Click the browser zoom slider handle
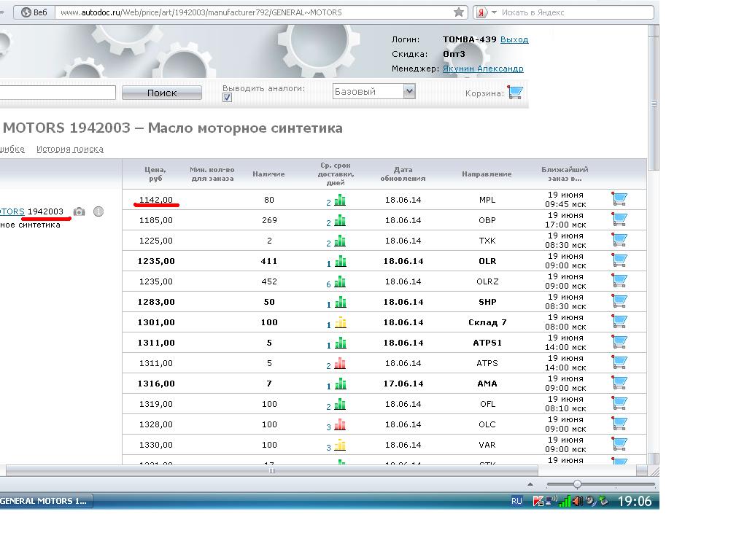The image size is (747, 560). click(577, 484)
